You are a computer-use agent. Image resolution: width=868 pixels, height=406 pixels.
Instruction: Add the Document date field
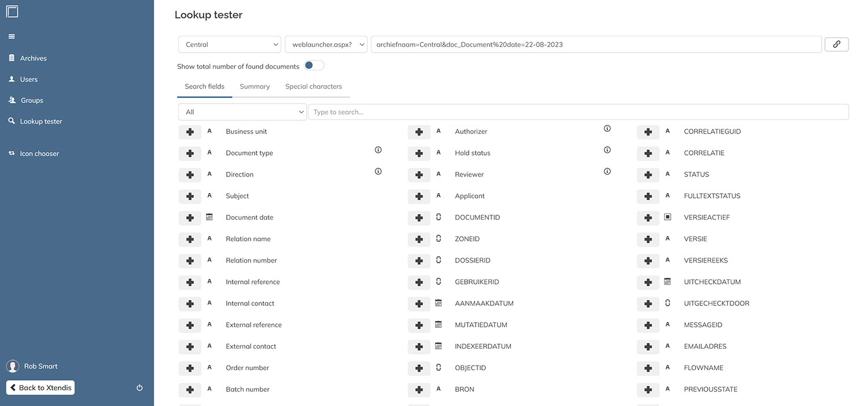190,218
